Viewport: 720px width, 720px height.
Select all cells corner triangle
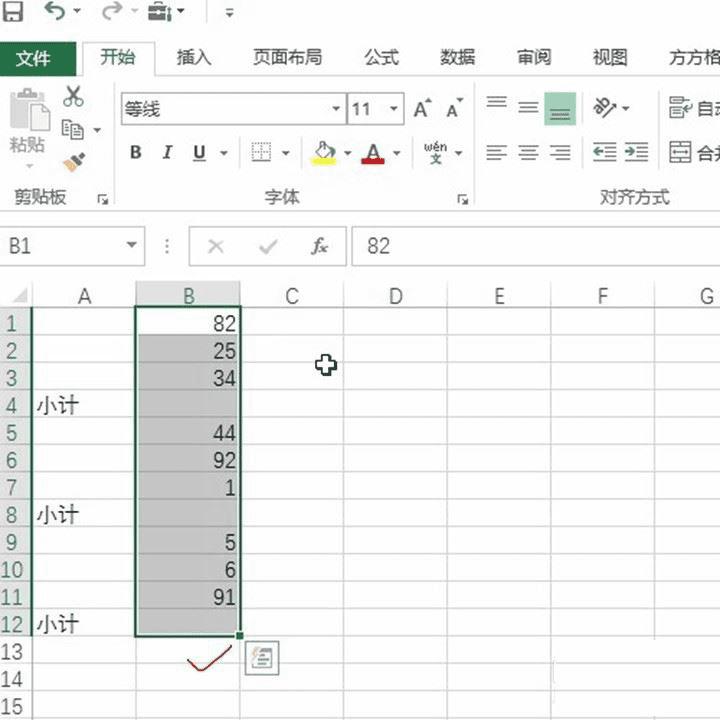[x=19, y=295]
